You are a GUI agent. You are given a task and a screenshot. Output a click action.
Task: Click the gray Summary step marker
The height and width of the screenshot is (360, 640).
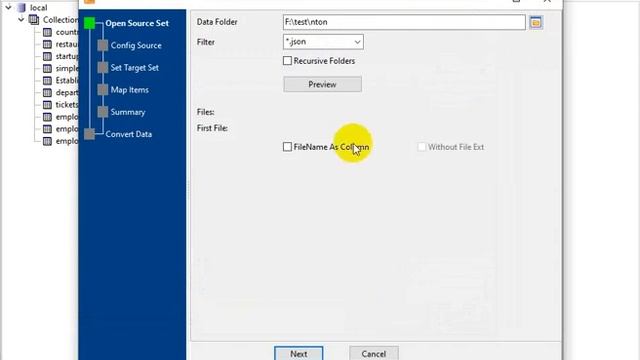[103, 112]
